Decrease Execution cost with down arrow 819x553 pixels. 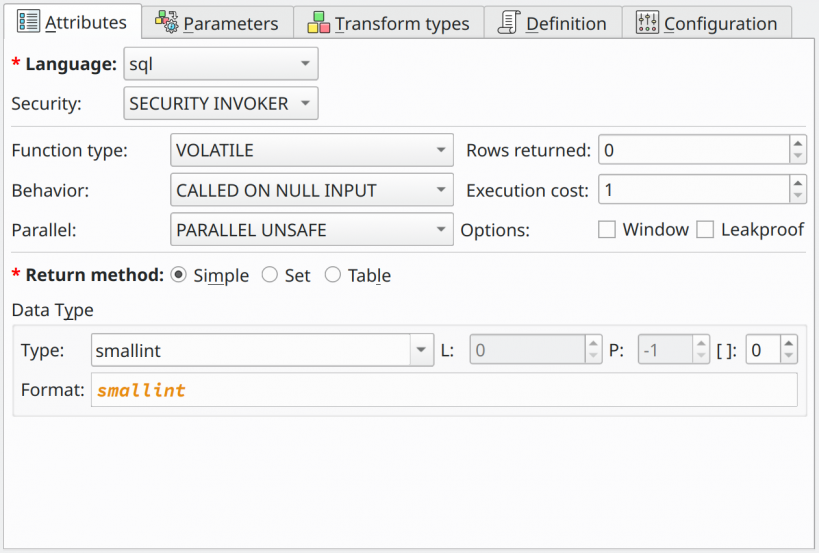point(798,196)
